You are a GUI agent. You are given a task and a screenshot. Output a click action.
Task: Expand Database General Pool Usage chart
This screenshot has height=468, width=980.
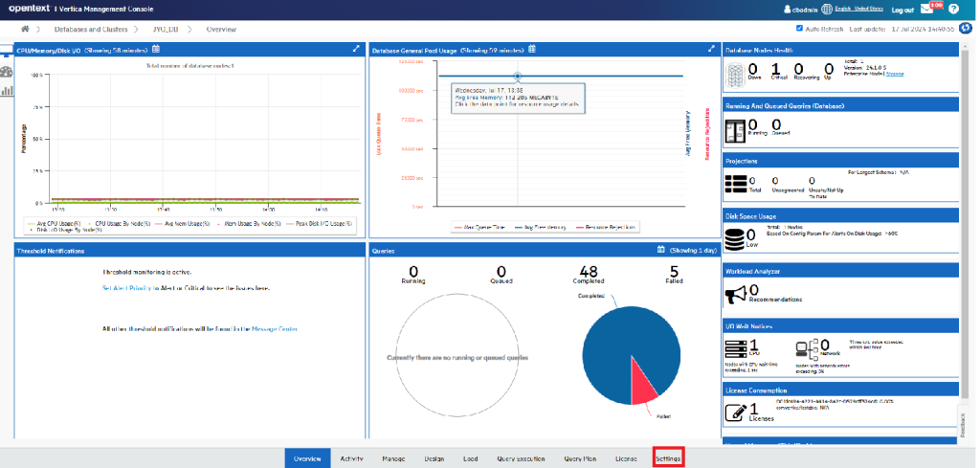711,49
